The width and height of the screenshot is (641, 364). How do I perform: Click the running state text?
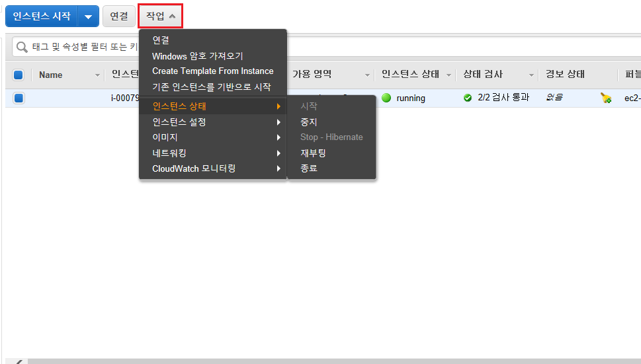411,98
